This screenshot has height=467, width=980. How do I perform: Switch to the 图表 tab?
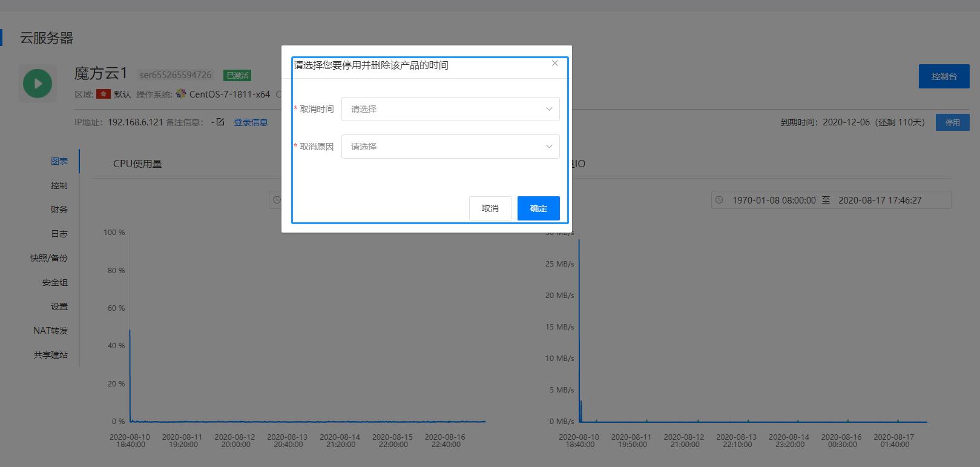pyautogui.click(x=59, y=161)
